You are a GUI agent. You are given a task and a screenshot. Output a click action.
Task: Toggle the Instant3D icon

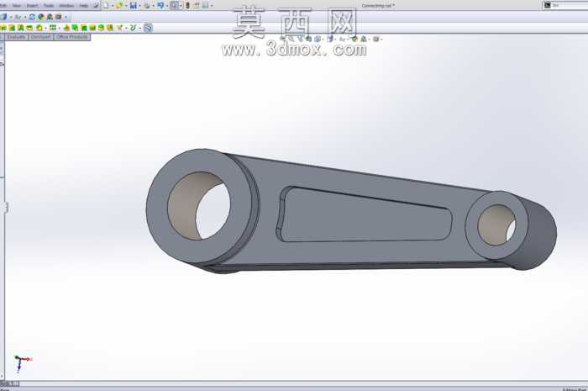tap(149, 28)
